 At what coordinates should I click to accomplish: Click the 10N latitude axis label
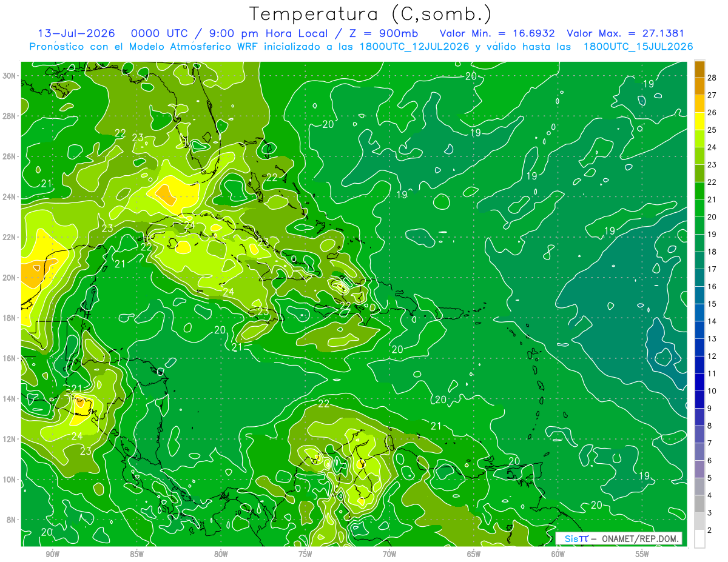click(x=10, y=479)
